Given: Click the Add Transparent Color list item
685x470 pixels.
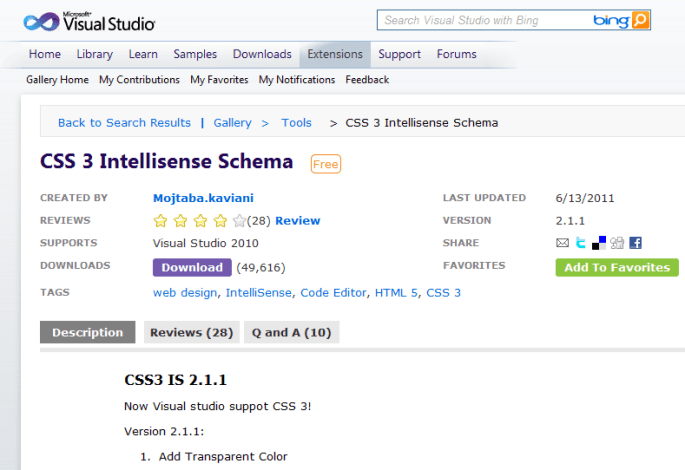Looking at the screenshot, I should tap(223, 457).
